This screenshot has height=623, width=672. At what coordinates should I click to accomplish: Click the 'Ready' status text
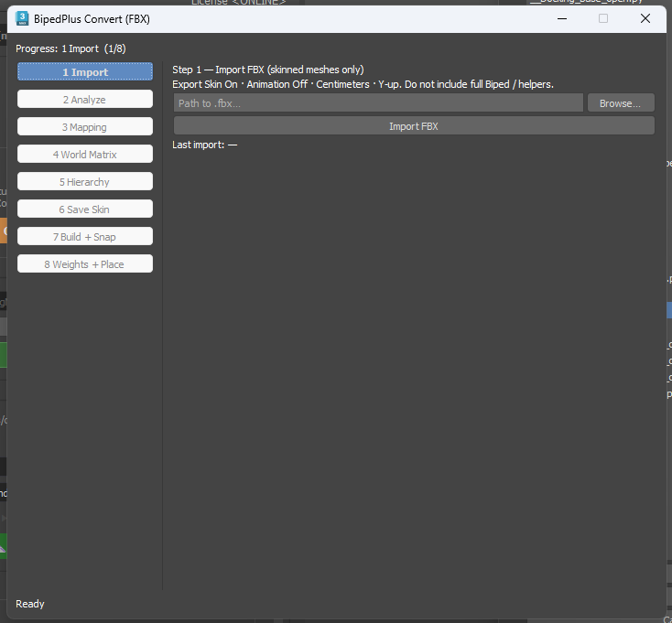(x=30, y=604)
